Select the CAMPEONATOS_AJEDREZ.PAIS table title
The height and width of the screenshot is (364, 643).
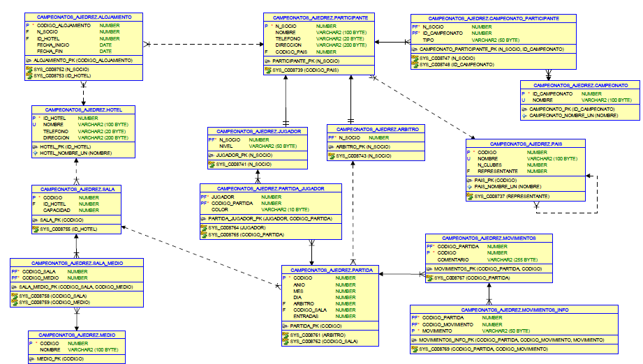[x=526, y=144]
